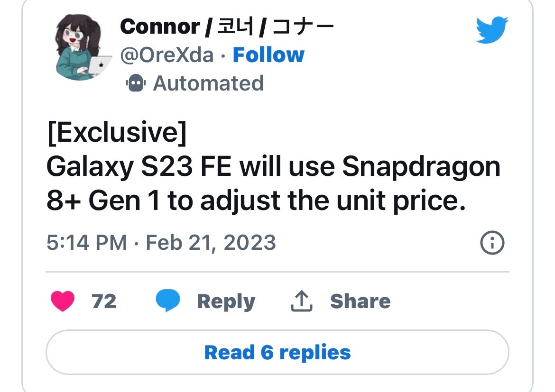The height and width of the screenshot is (392, 555).
Task: Open the info circle icon
Action: tap(492, 243)
